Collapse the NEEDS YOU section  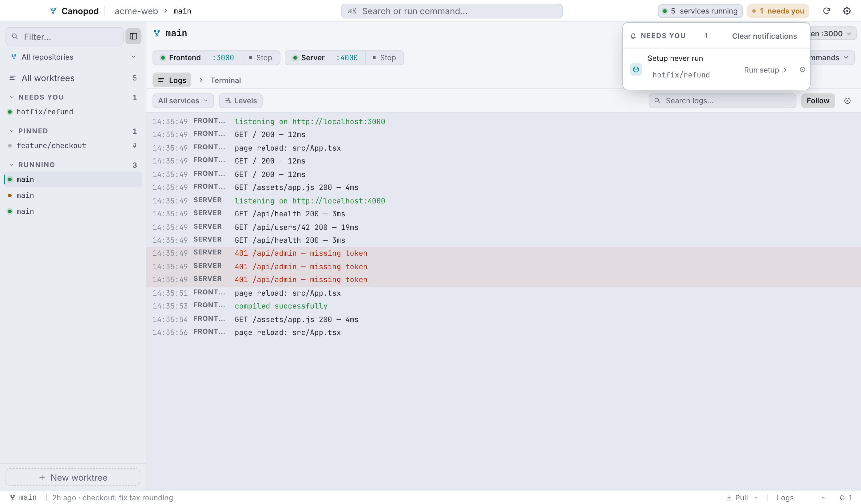click(x=12, y=97)
